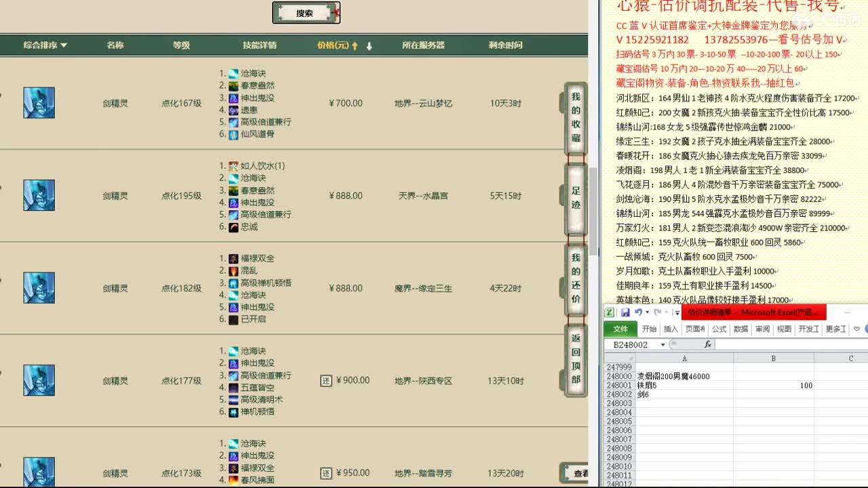Switch to the 视图 ribbon tab
Image resolution: width=868 pixels, height=488 pixels.
(785, 329)
